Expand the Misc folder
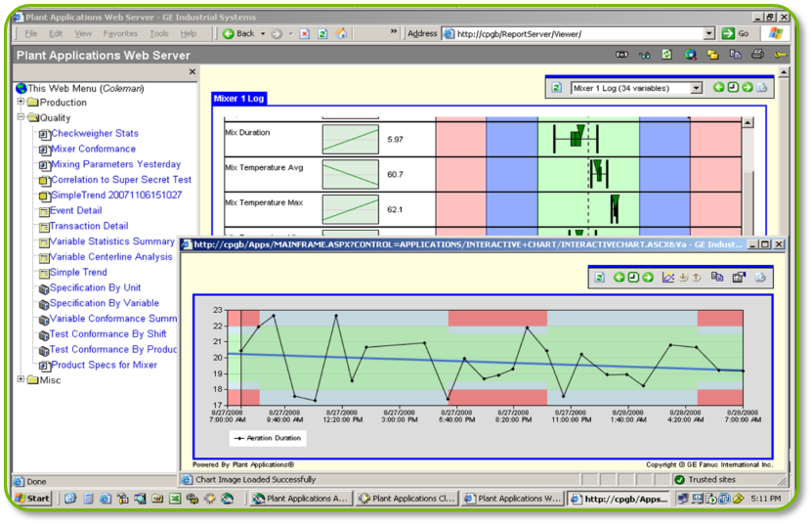Image resolution: width=812 pixels, height=524 pixels. point(21,379)
